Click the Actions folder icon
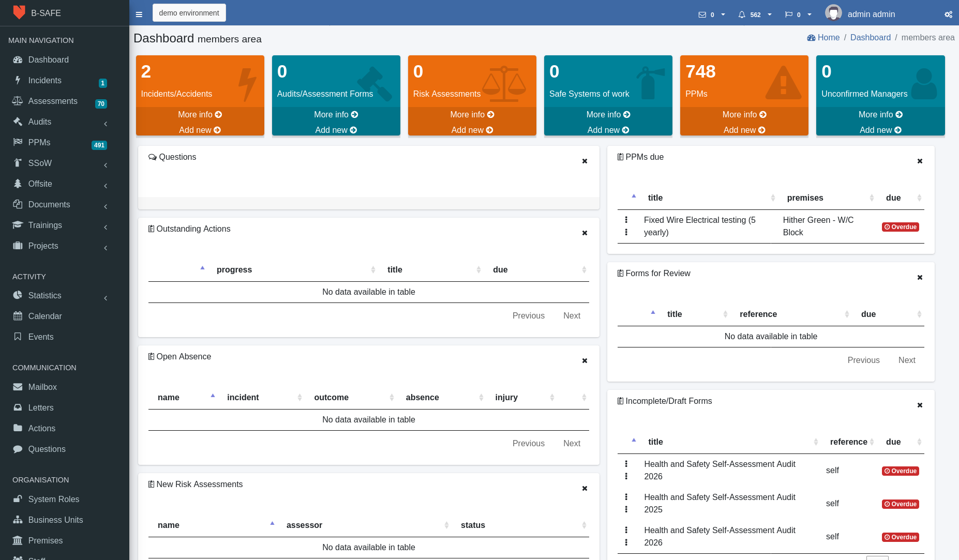 click(18, 428)
